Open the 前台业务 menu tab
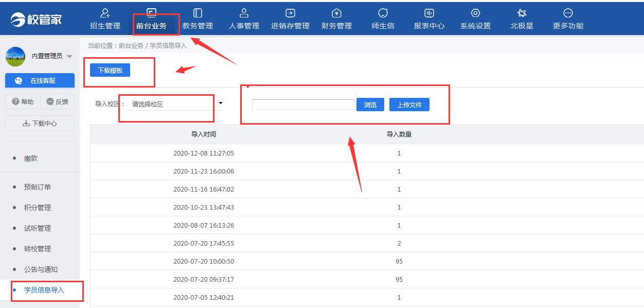This screenshot has width=644, height=308. [151, 18]
